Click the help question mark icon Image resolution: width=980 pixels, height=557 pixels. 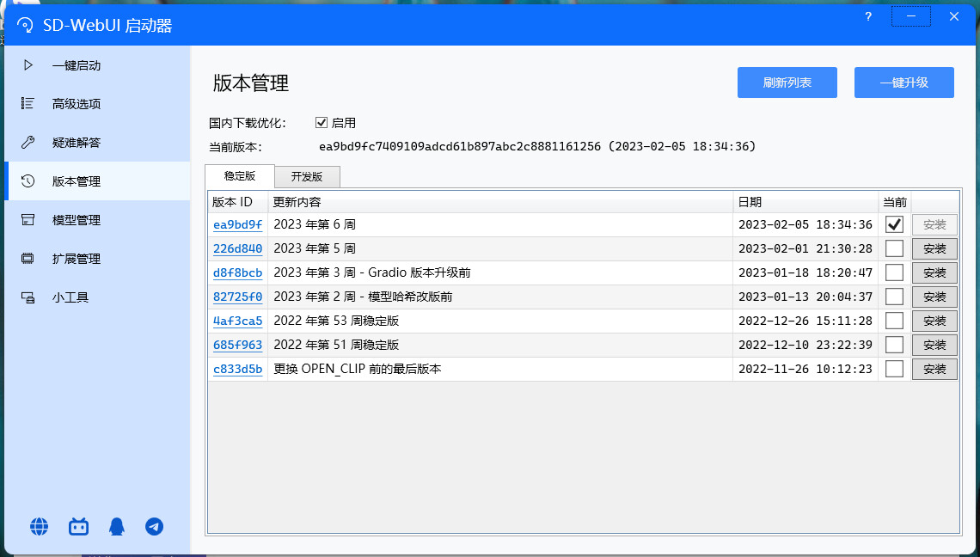pyautogui.click(x=868, y=17)
